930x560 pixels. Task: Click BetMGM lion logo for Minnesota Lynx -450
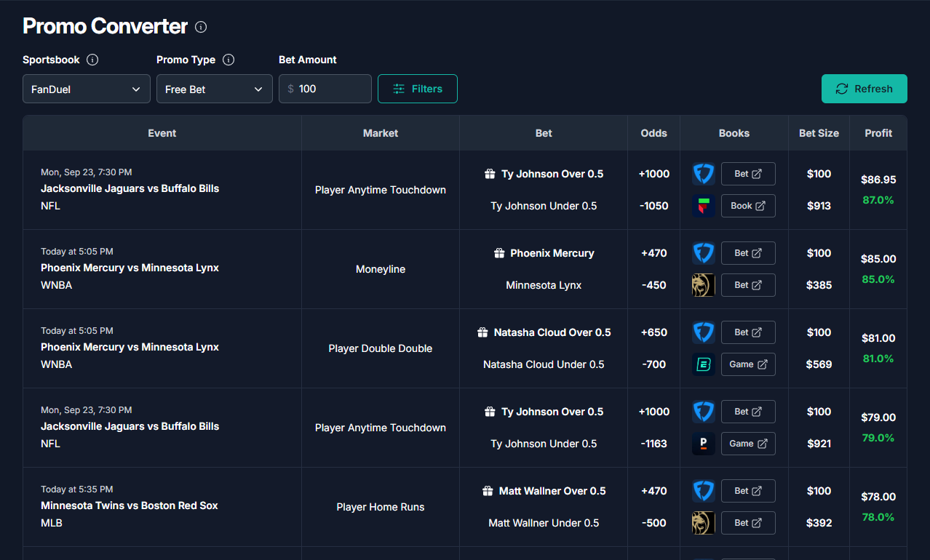pyautogui.click(x=704, y=285)
